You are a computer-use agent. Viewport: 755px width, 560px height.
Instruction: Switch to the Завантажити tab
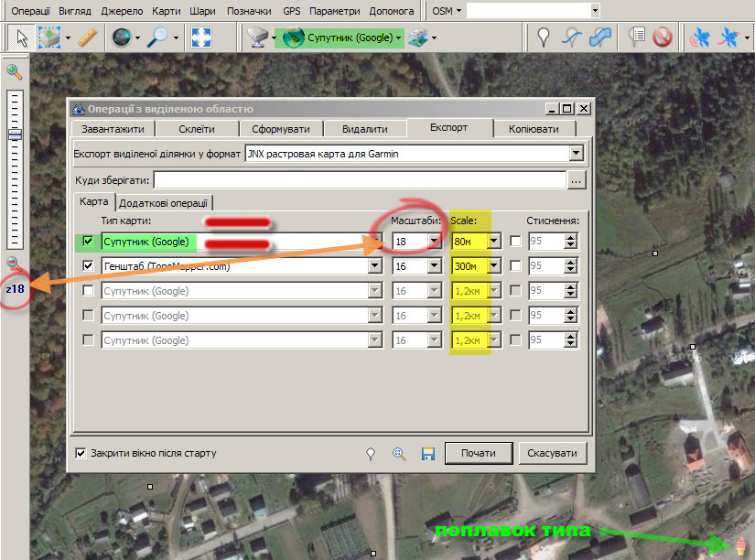click(113, 129)
